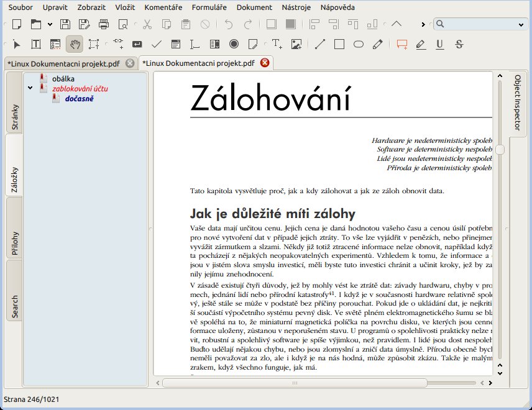Screen dimensions: 532x410
Task: Open the Komentáře menu
Action: 163,7
